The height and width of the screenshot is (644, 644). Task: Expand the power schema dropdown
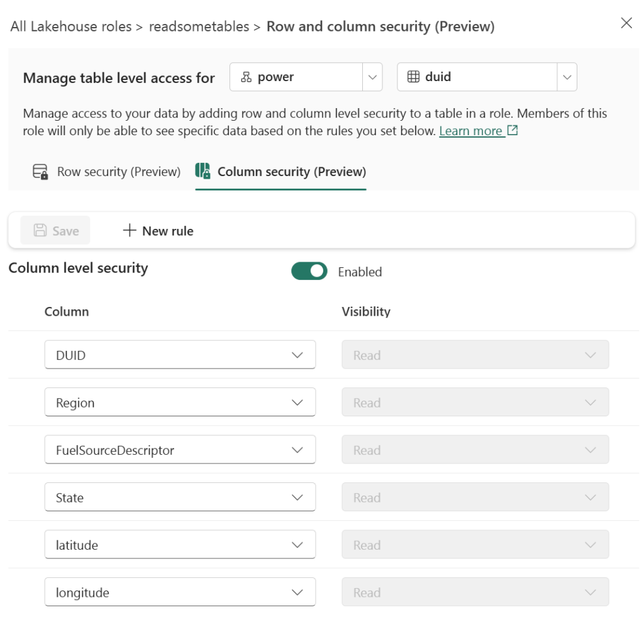372,77
